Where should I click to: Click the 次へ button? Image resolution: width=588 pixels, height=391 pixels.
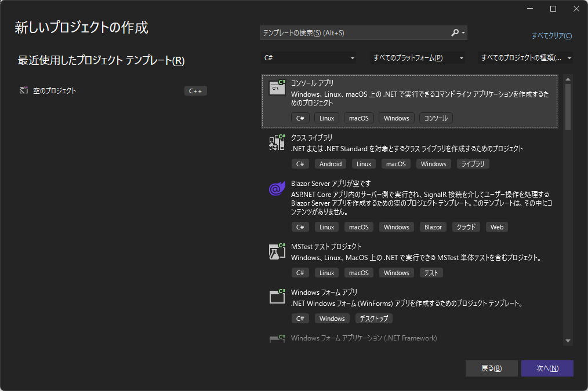(x=547, y=368)
